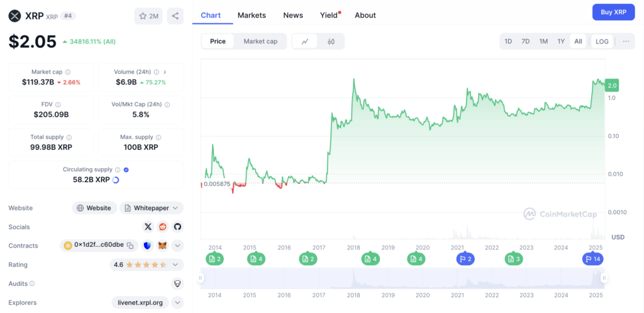Add token to MetaMask fox icon
This screenshot has height=313, width=644.
tap(163, 246)
